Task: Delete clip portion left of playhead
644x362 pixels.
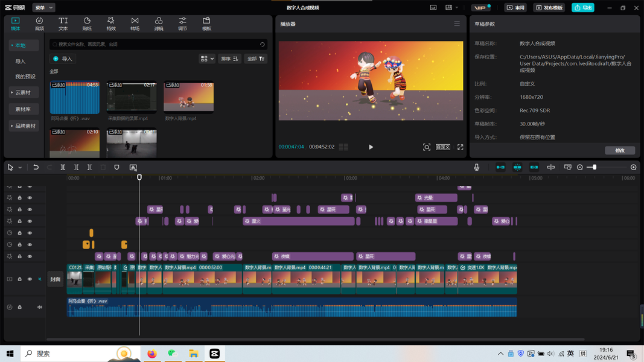Action: (76, 168)
